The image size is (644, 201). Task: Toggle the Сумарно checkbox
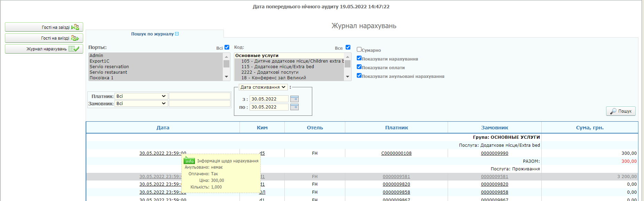359,50
